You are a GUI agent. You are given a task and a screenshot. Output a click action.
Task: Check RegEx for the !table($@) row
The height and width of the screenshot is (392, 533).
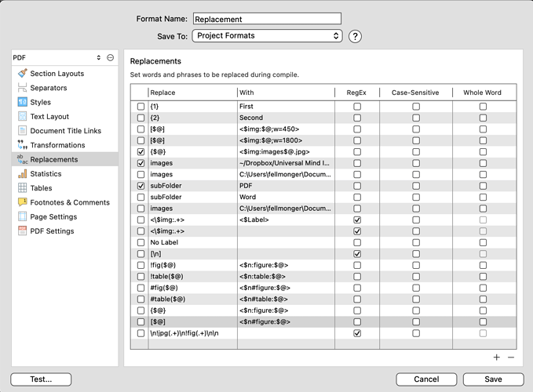coord(357,277)
